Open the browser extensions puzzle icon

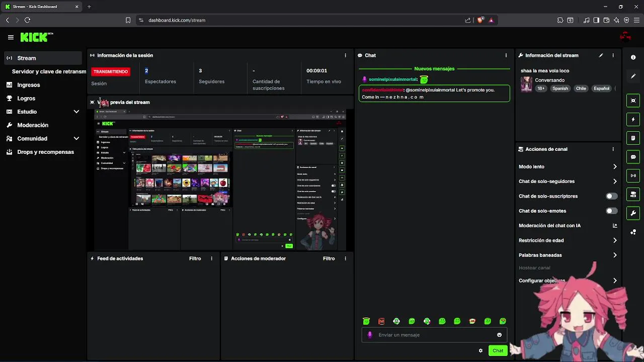[560, 20]
